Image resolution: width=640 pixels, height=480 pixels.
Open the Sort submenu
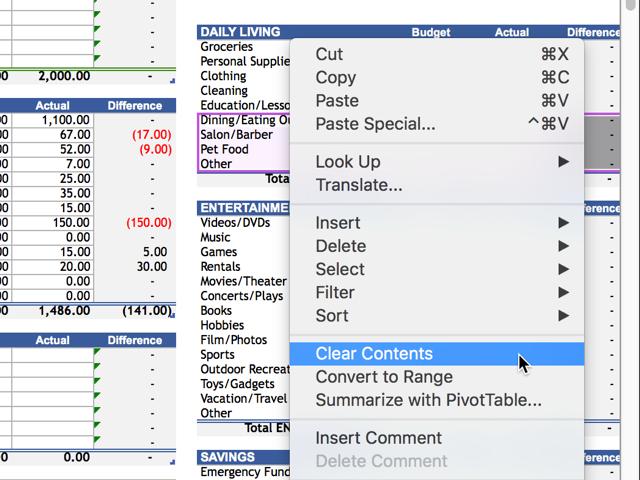(437, 316)
